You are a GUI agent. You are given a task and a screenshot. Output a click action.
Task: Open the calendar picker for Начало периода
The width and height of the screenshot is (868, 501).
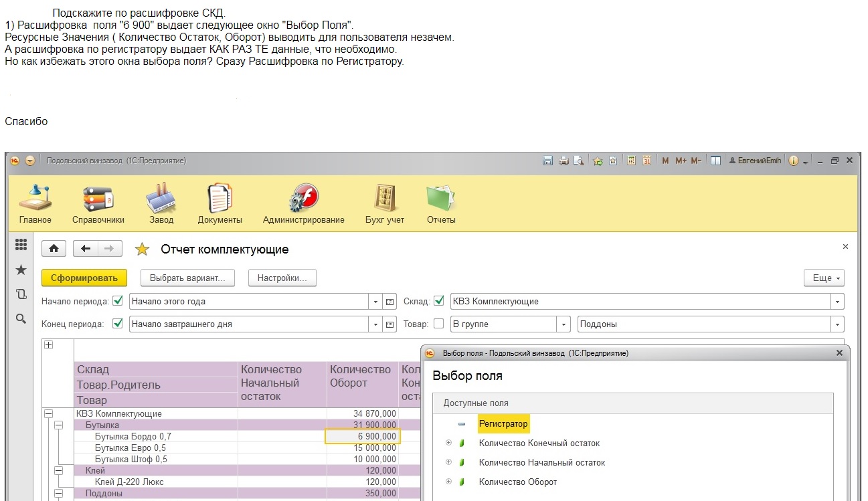(391, 302)
